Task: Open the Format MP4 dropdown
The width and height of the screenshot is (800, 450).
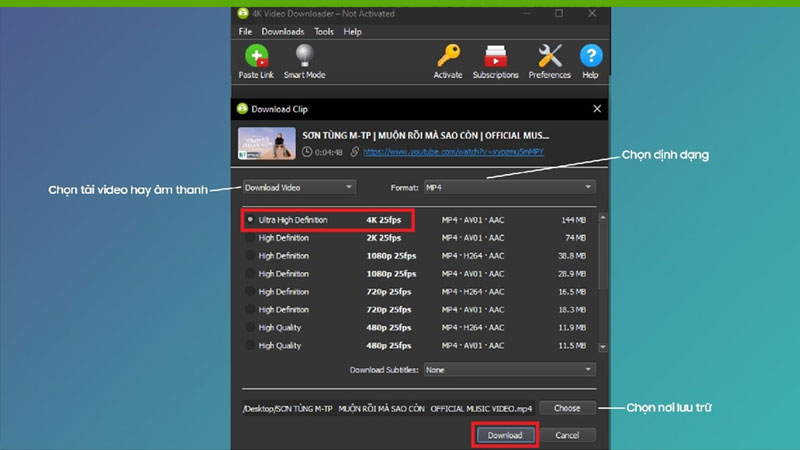Action: pos(507,187)
